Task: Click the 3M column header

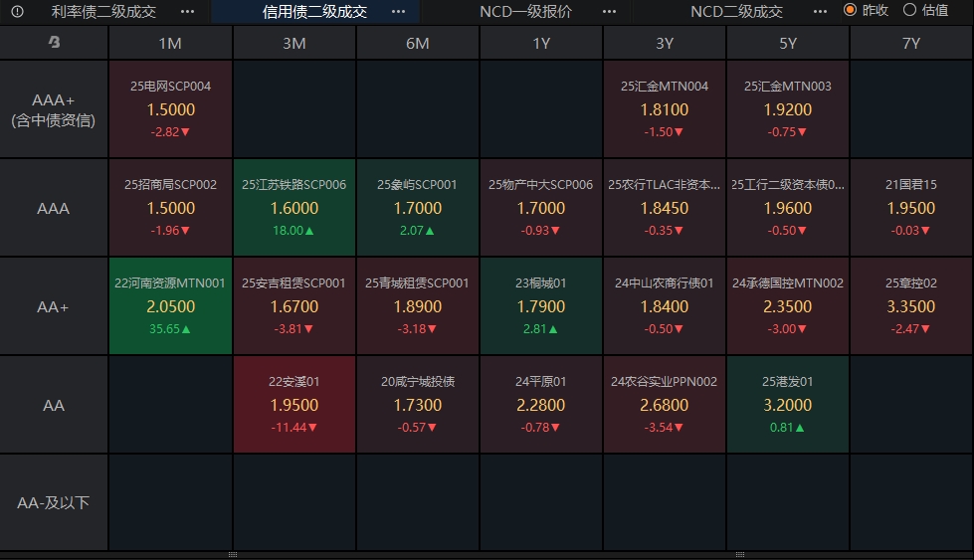Action: click(293, 43)
